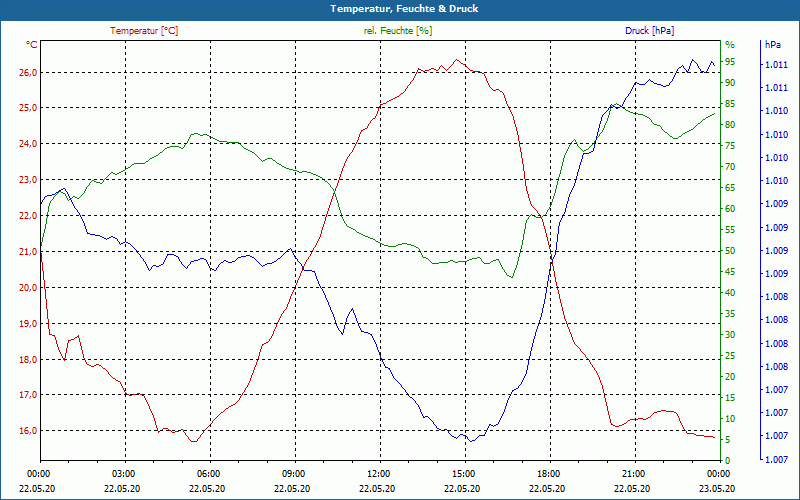Image resolution: width=800 pixels, height=500 pixels.
Task: Click temperature axis value "24,0"
Action: click(29, 144)
